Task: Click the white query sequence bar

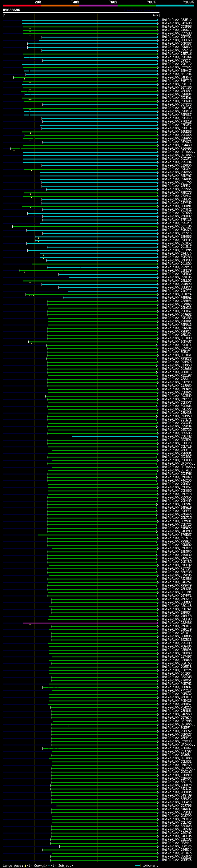Action: 81,12
